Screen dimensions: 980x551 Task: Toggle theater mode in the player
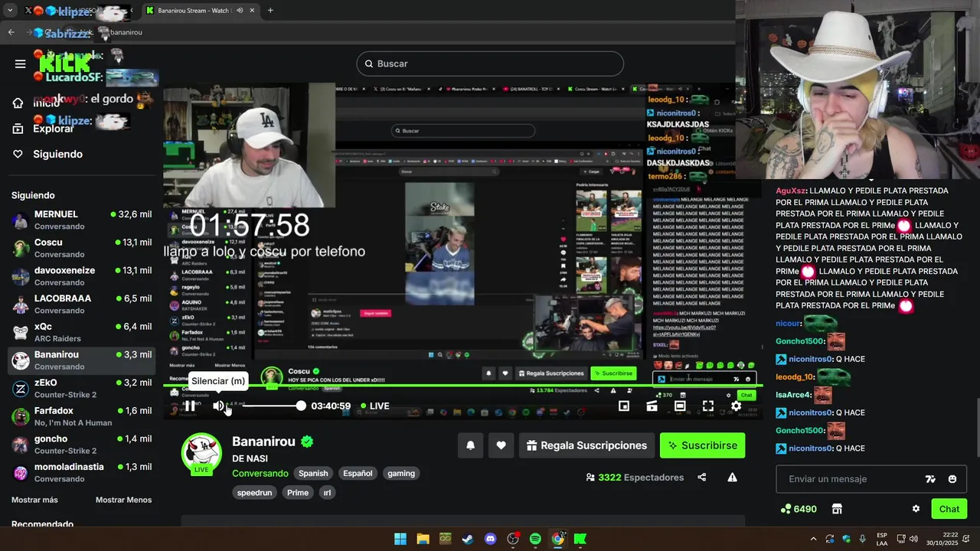click(680, 406)
